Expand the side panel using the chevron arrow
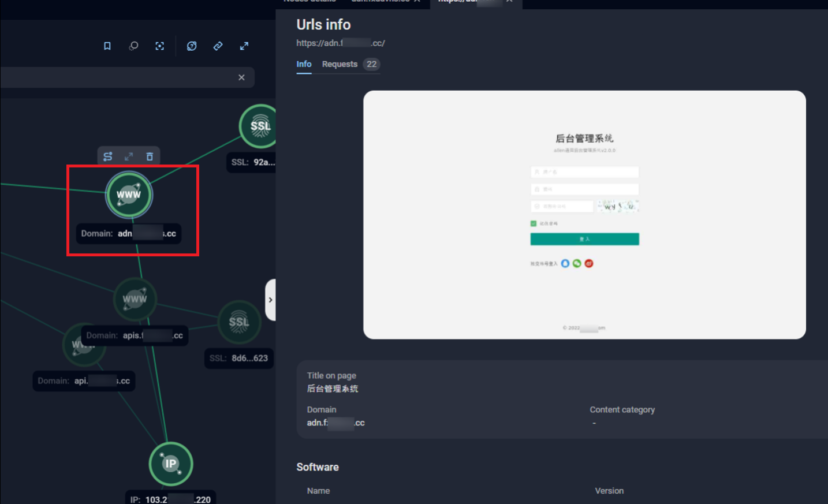Screen dimensions: 828x504 [x=270, y=300]
